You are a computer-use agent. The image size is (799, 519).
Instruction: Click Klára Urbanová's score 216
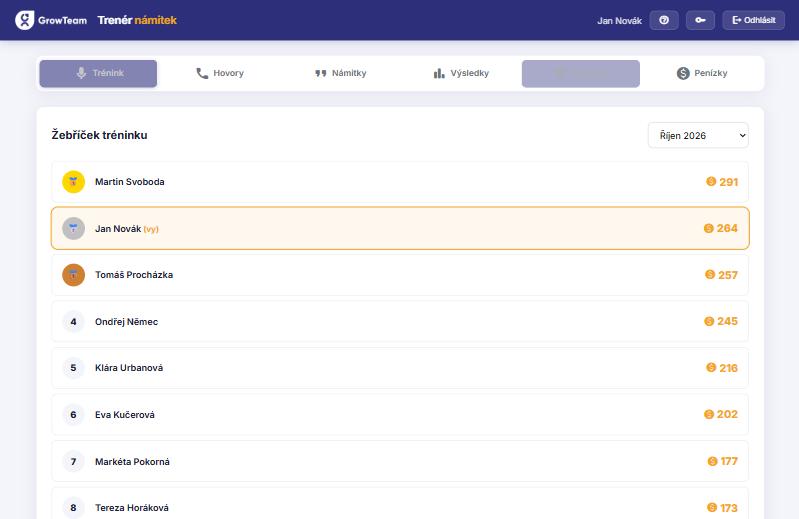click(x=729, y=368)
